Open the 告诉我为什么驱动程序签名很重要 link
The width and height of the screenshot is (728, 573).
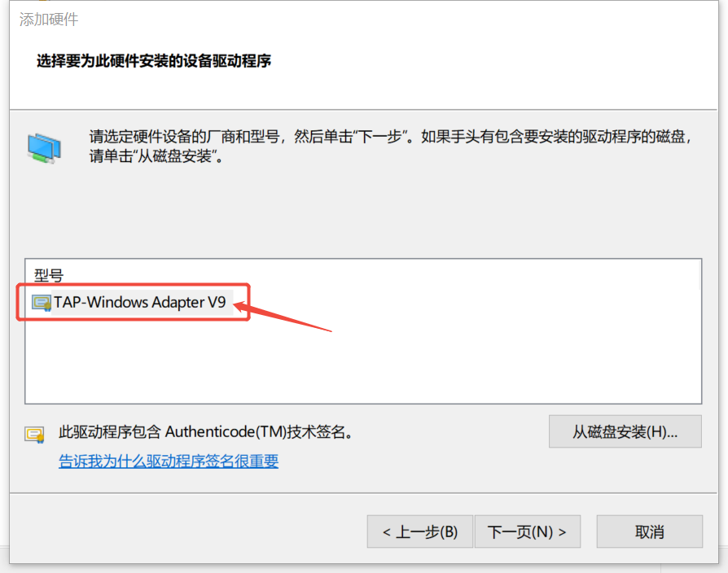click(x=169, y=461)
